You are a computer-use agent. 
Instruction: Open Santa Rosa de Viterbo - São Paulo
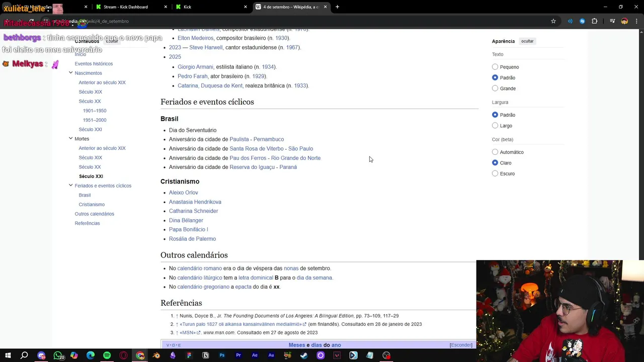point(271,148)
